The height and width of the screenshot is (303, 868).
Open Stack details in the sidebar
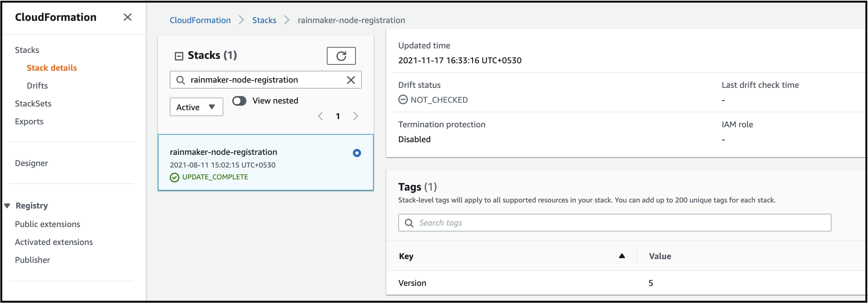click(x=52, y=68)
